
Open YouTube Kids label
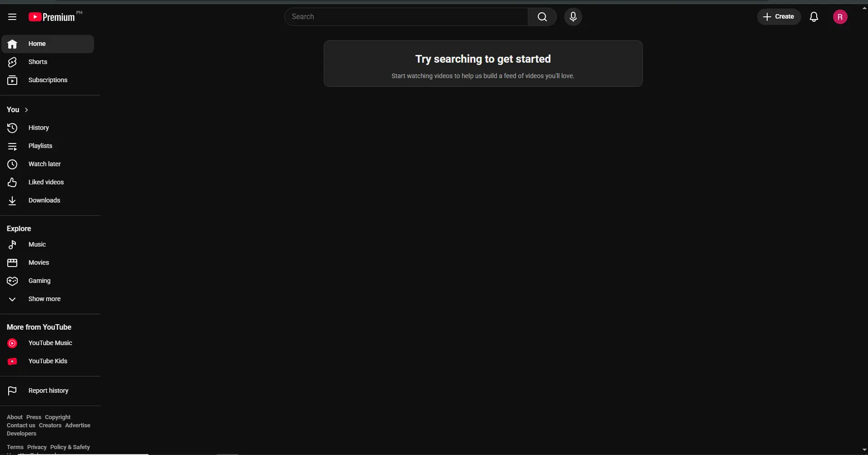(x=48, y=361)
